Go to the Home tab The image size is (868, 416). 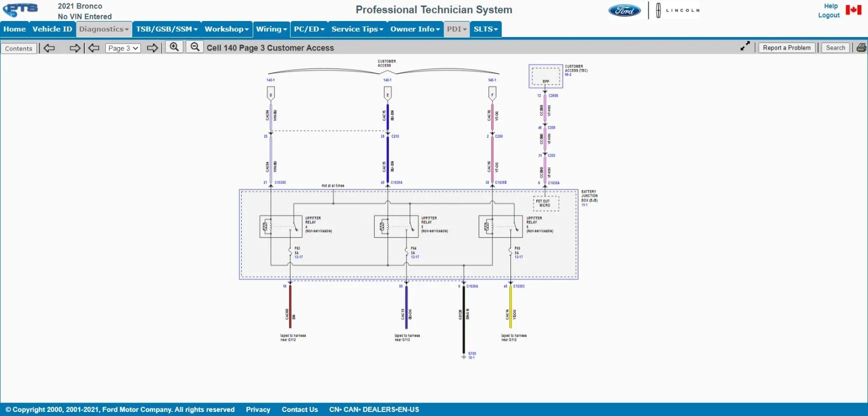(14, 29)
